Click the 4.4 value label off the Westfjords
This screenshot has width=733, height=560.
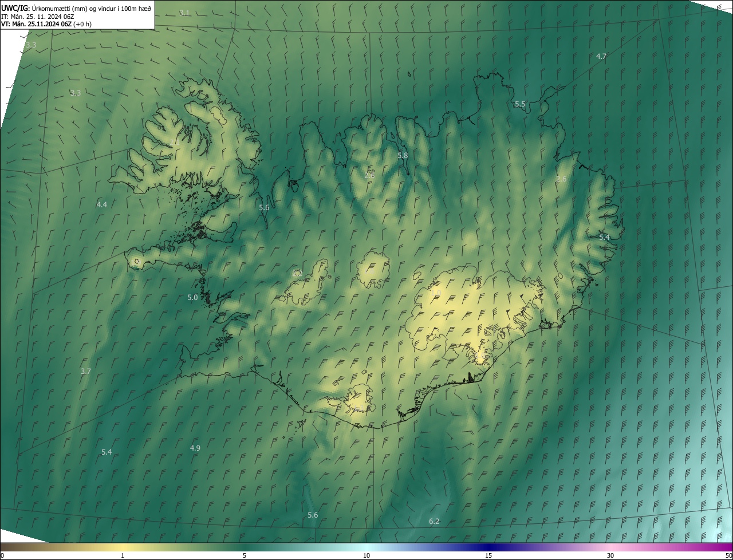(x=102, y=204)
